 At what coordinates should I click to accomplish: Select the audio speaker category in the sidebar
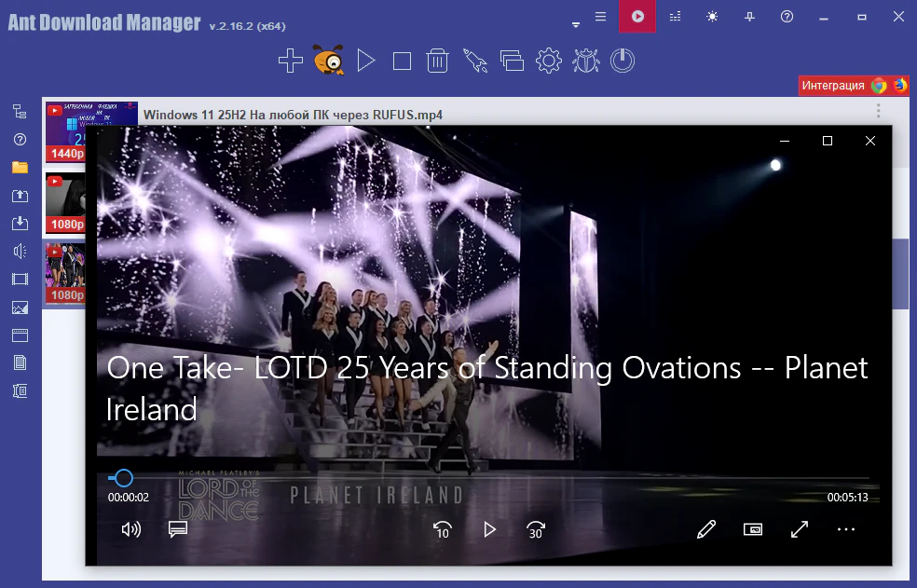tap(20, 251)
